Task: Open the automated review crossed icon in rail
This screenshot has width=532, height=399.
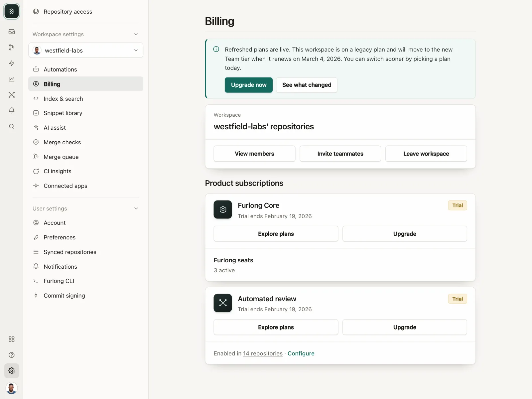Action: point(12,95)
